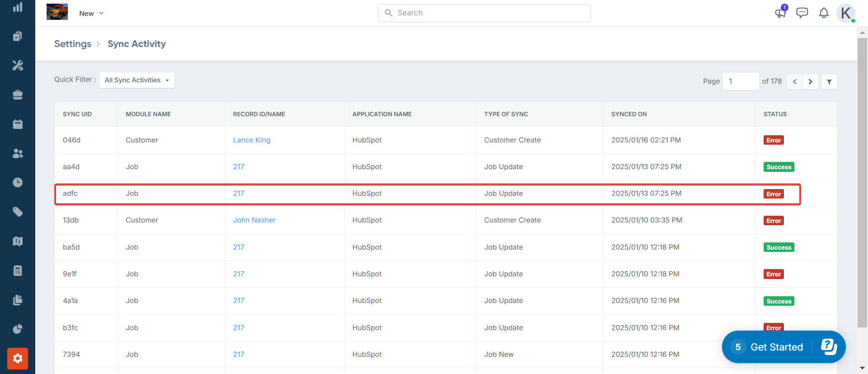Select the sync UID 13db cell
868x374 pixels.
(x=71, y=220)
